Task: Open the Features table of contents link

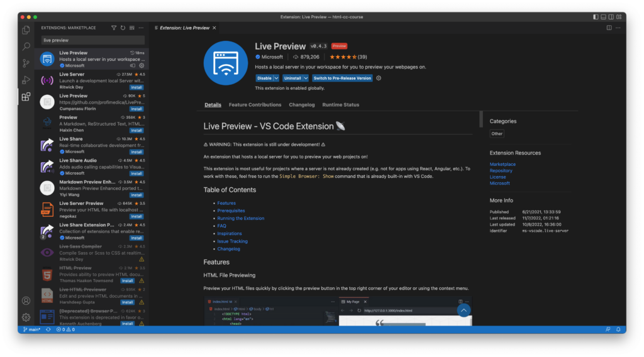Action: tap(226, 203)
